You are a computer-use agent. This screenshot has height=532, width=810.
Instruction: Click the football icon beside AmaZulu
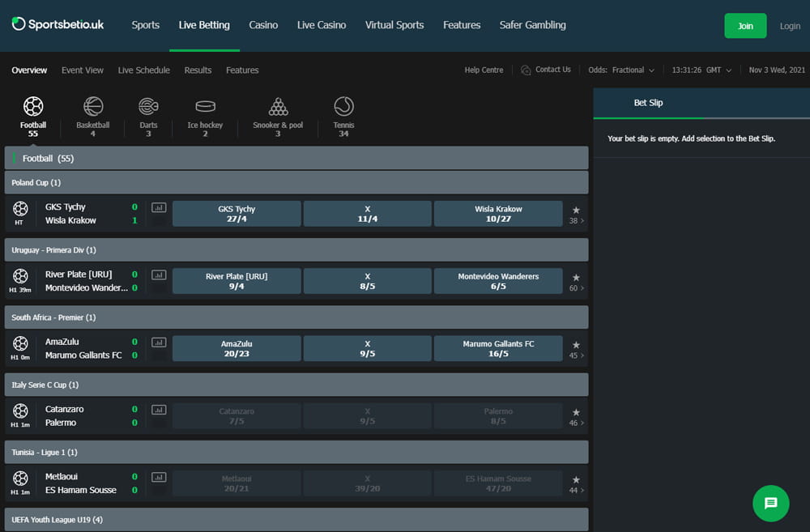tap(20, 343)
